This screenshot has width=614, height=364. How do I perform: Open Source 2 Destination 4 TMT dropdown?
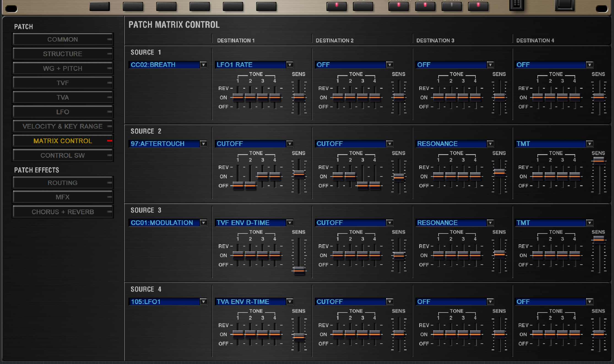point(589,144)
